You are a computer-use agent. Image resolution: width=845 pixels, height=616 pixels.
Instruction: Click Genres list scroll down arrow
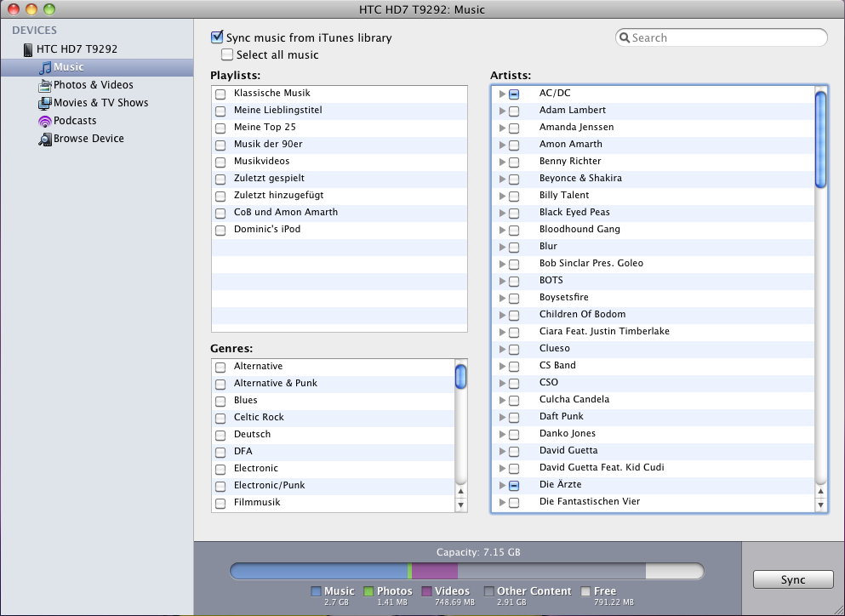(460, 505)
